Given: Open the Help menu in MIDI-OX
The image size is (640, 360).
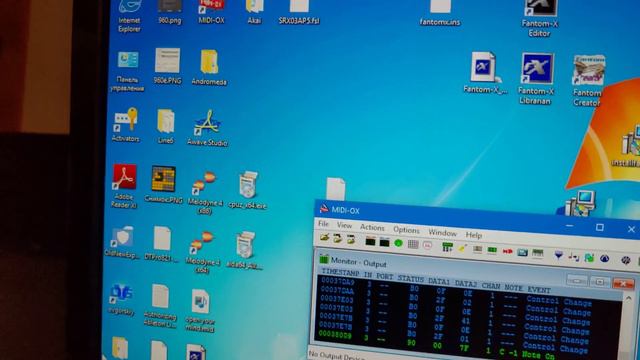Looking at the screenshot, I should 473,235.
